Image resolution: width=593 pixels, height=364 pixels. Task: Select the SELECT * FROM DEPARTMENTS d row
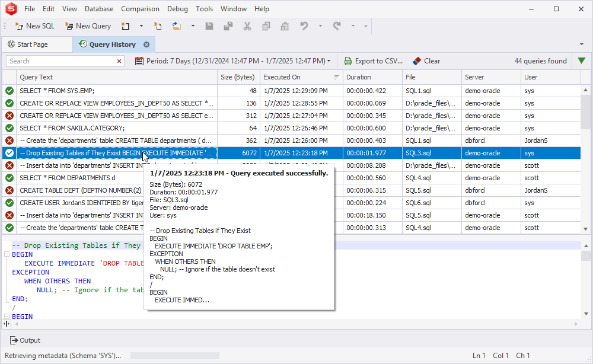291,178
